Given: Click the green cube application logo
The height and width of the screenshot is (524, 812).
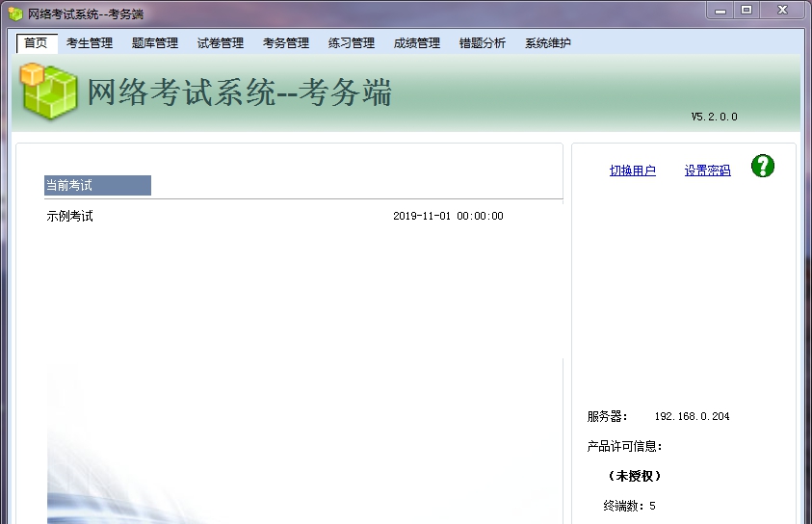Looking at the screenshot, I should [x=49, y=92].
